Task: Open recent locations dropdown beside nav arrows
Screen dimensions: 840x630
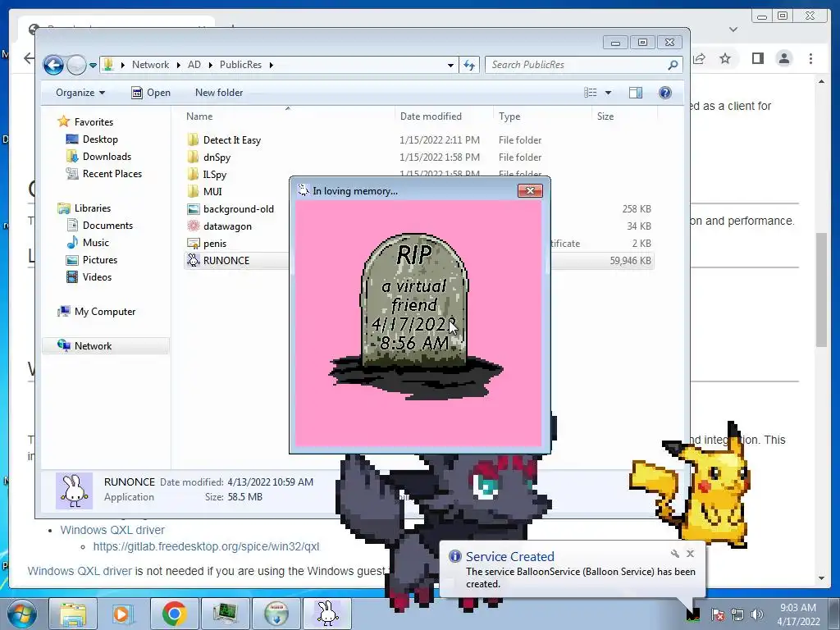Action: coord(93,66)
